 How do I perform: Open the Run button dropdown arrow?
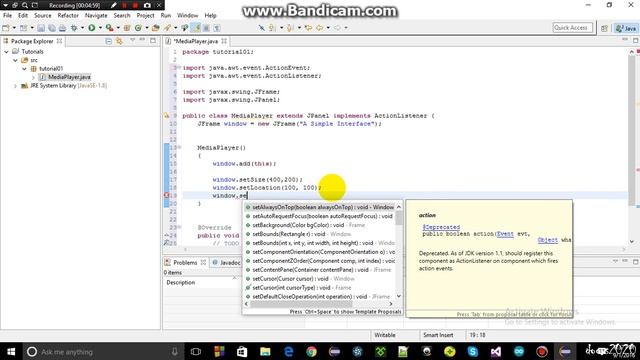100,28
